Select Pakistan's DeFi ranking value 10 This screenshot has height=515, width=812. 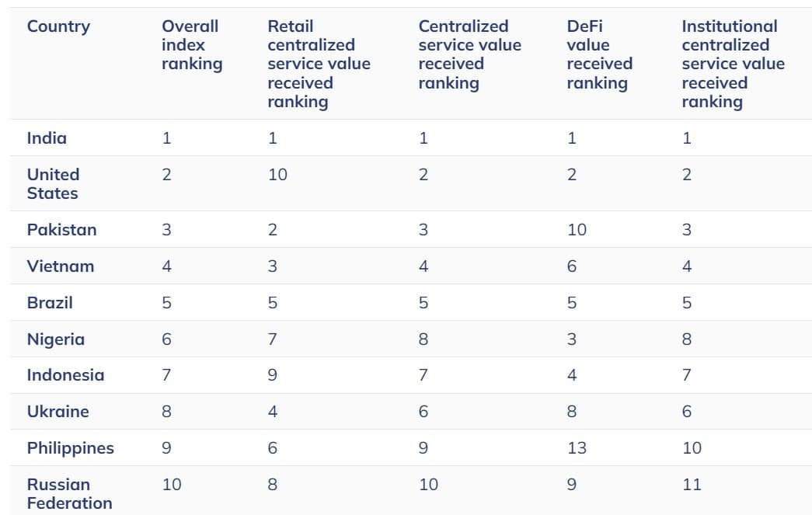click(x=577, y=230)
